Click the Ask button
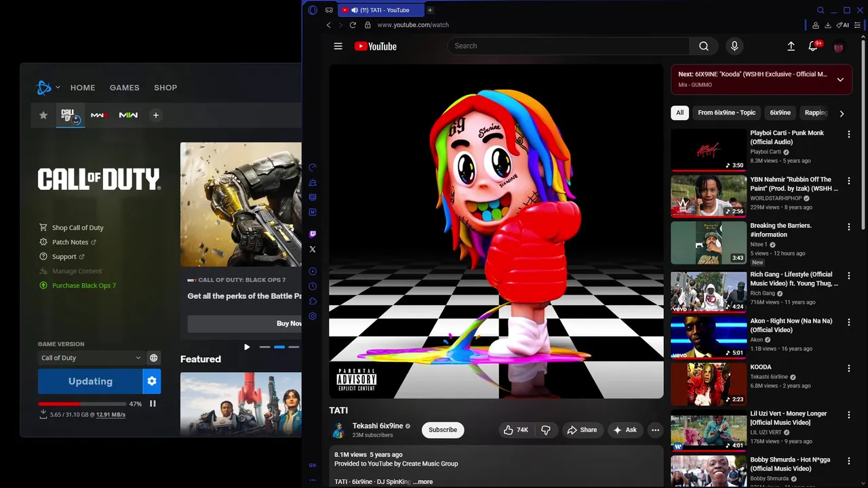Image resolution: width=868 pixels, height=488 pixels. click(625, 430)
